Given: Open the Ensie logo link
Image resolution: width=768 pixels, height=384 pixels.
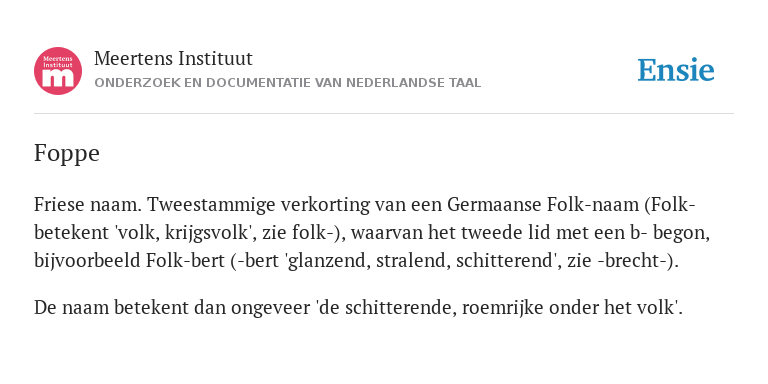Looking at the screenshot, I should click(x=676, y=70).
